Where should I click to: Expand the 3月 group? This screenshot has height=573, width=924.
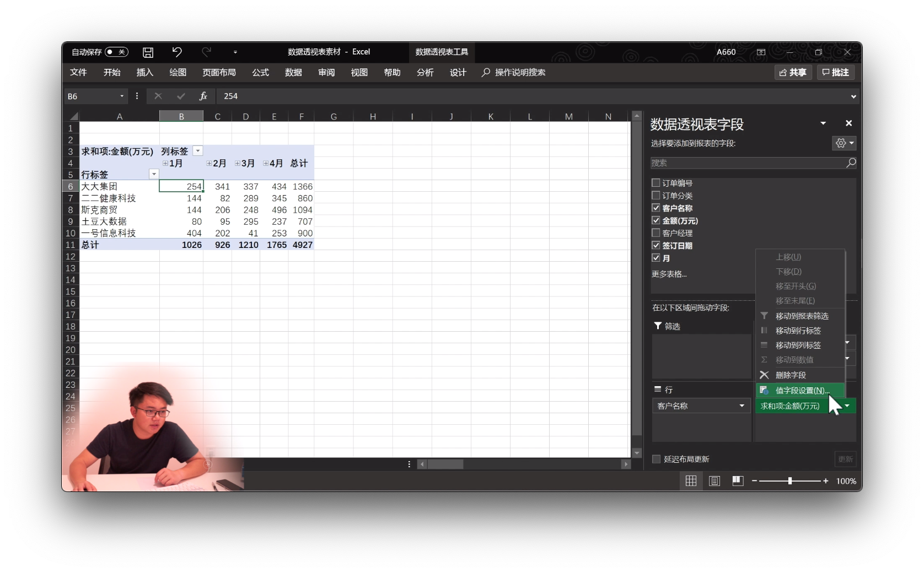[x=238, y=163]
